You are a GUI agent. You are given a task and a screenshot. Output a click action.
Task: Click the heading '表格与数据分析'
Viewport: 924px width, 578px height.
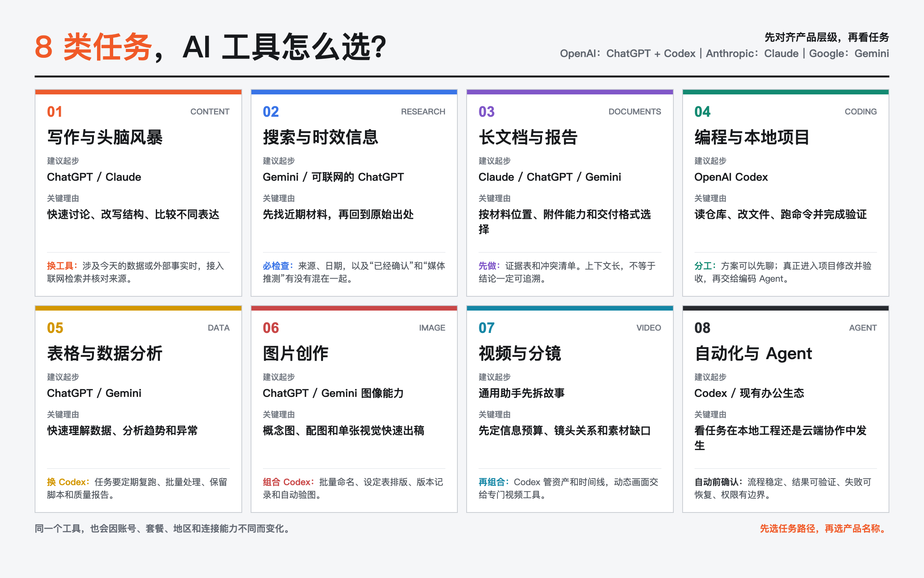coord(105,353)
